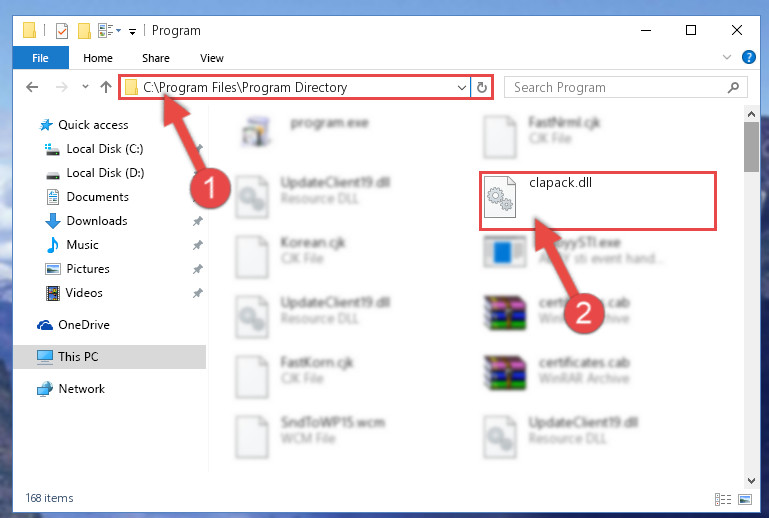Open Help via the blue question mark icon
The width and height of the screenshot is (769, 518).
point(748,57)
